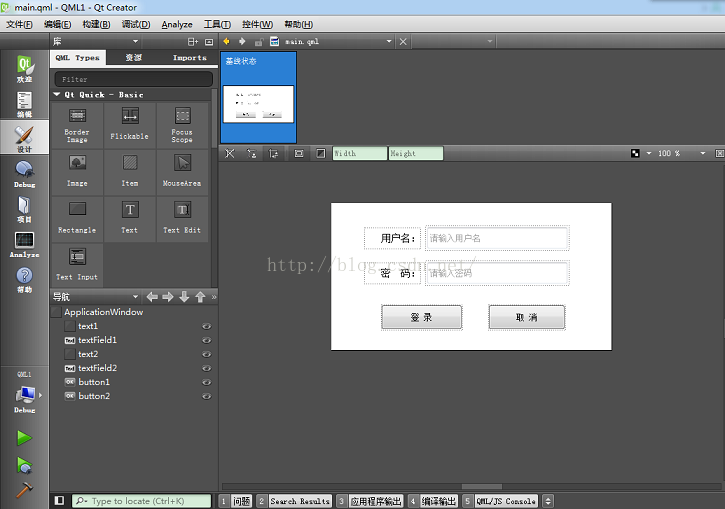The image size is (725, 509).
Task: Toggle visibility of textField1
Action: pyautogui.click(x=207, y=340)
